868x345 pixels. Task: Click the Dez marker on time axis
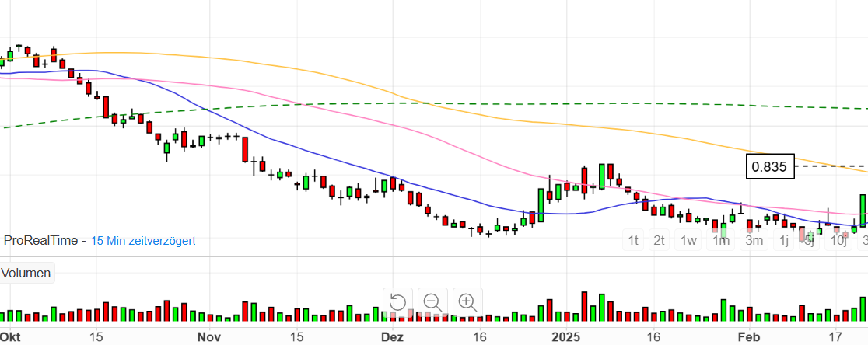tap(393, 336)
